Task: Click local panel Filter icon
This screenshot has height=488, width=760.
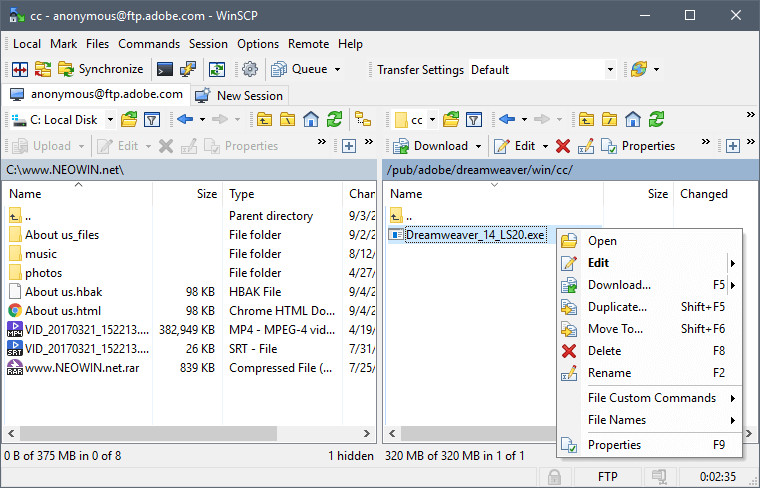Action: pos(152,119)
